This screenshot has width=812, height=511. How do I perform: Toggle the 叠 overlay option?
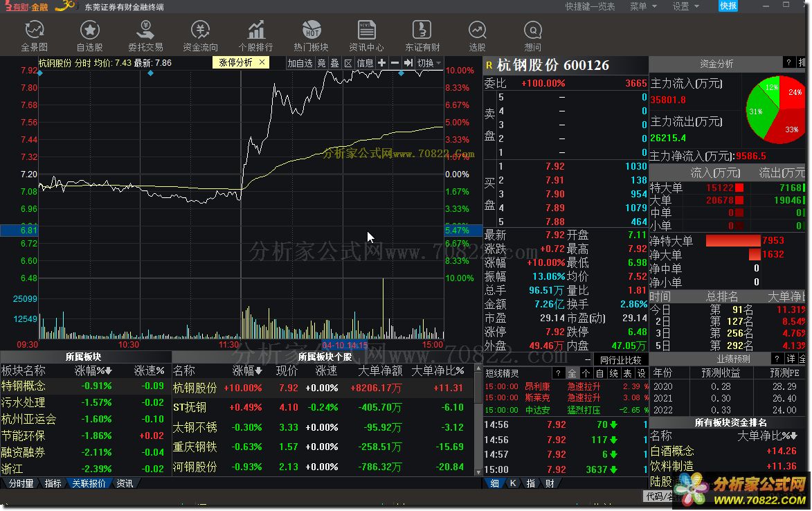[334, 63]
